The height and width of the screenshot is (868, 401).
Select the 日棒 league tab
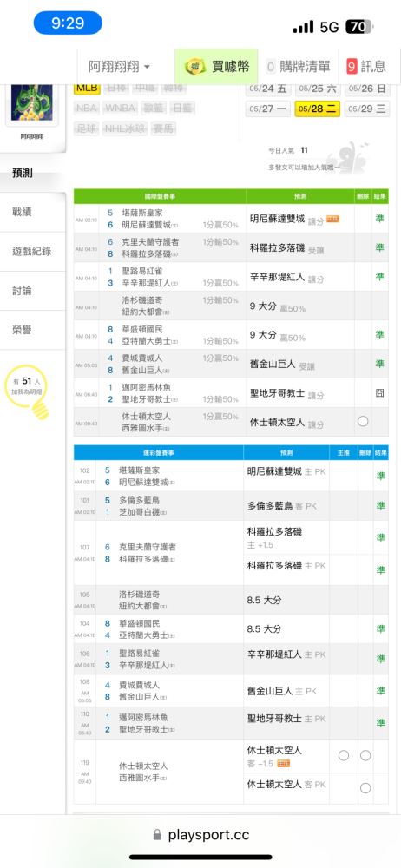click(117, 88)
